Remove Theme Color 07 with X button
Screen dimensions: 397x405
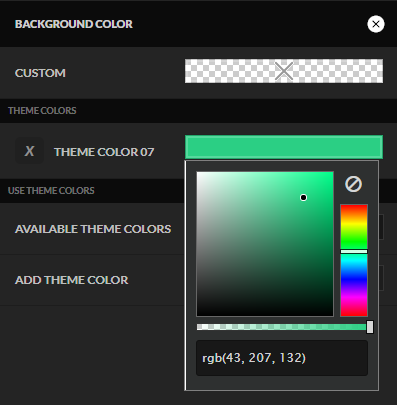point(29,151)
